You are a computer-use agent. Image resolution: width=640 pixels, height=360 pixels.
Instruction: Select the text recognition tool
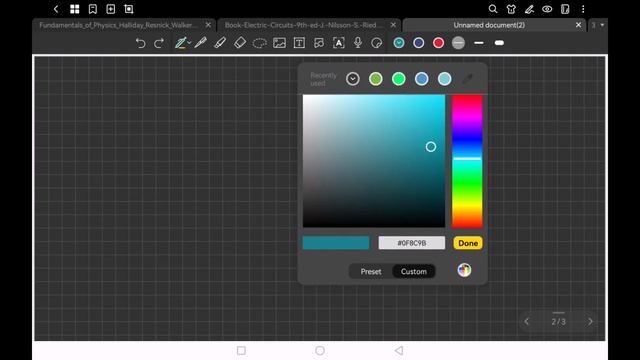[x=338, y=43]
